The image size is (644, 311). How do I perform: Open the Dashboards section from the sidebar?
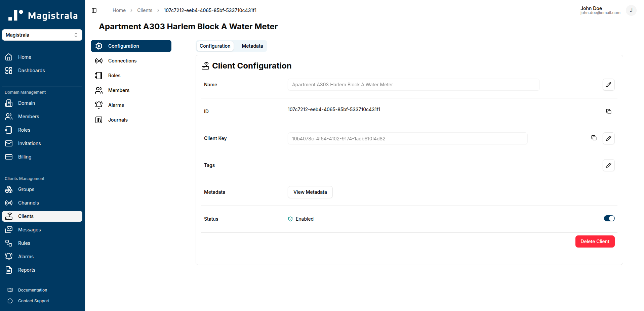31,71
